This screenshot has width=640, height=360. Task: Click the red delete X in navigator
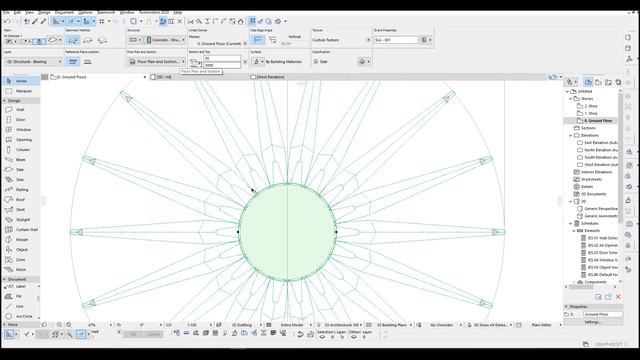(618, 297)
